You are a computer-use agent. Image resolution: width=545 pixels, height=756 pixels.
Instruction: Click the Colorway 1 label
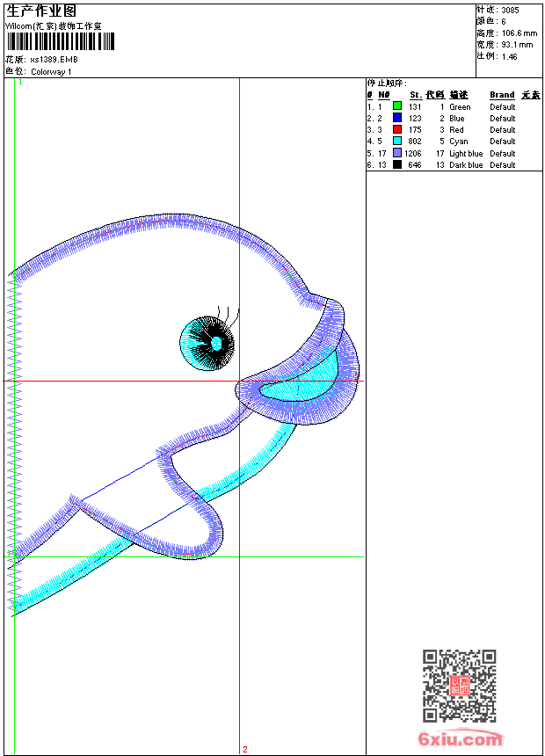(x=51, y=71)
